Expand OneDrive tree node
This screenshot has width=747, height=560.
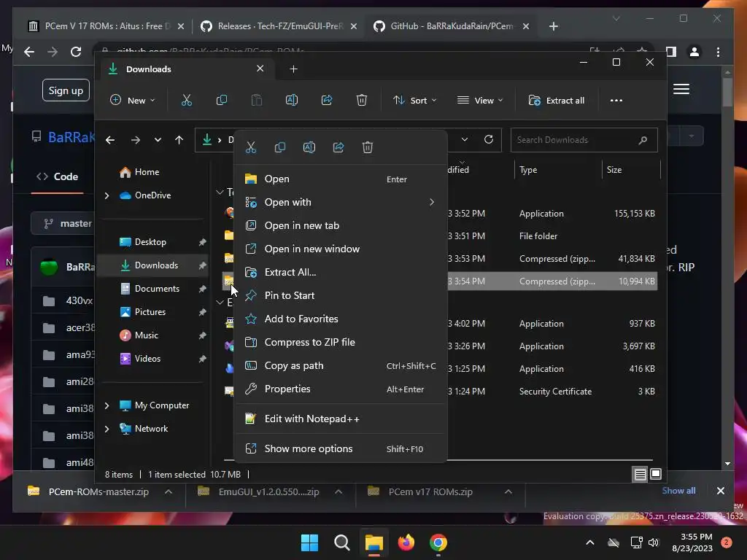click(x=107, y=195)
